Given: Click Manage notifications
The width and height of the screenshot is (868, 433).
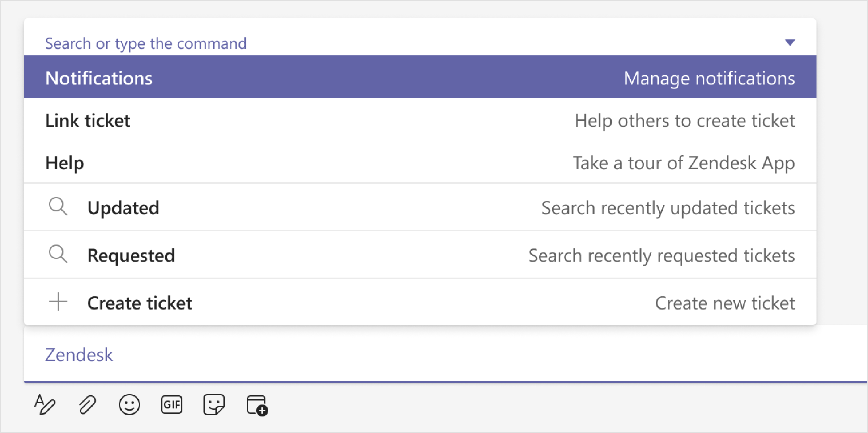Looking at the screenshot, I should point(709,77).
